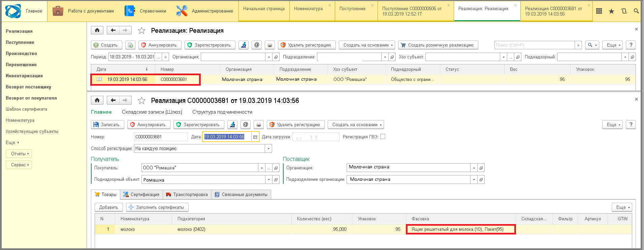
Task: Open the supplier Организация record with its open icon
Action: pyautogui.click(x=481, y=168)
